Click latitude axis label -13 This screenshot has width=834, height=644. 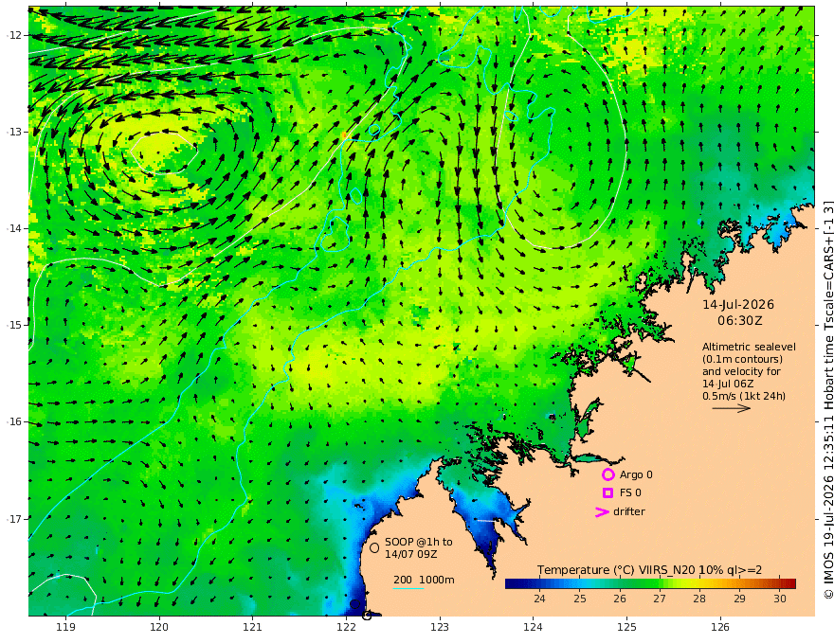(x=14, y=132)
